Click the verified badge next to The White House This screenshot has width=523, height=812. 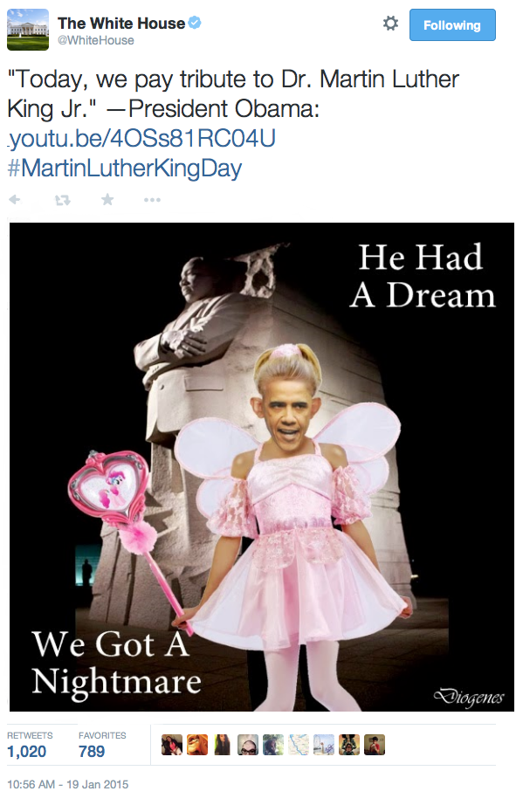[x=195, y=23]
